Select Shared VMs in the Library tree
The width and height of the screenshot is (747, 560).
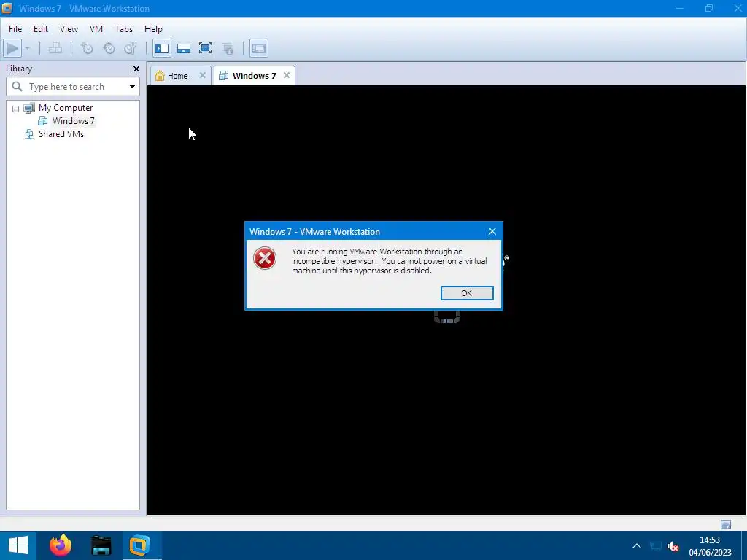coord(61,134)
